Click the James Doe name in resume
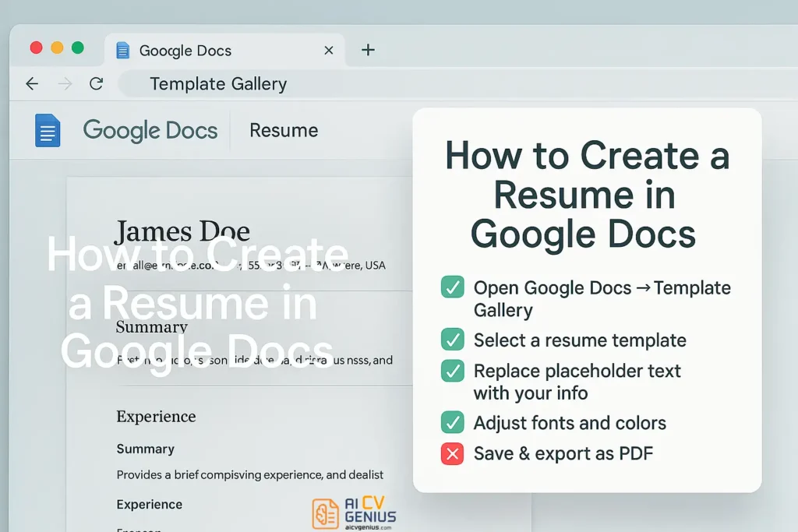798x532 pixels. (182, 231)
